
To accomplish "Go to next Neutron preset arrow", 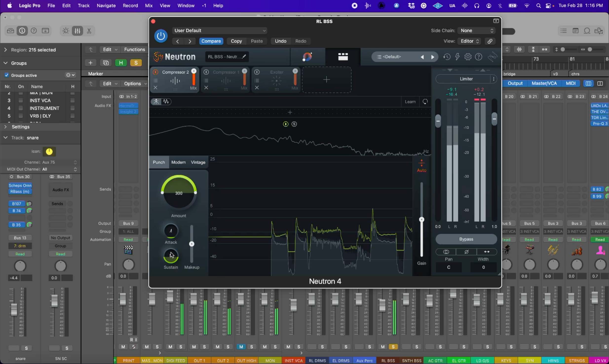I will (x=433, y=57).
